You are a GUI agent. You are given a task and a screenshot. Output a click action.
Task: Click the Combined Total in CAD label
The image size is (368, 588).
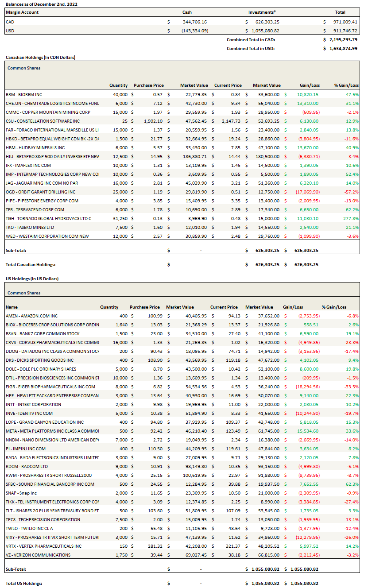(251, 39)
